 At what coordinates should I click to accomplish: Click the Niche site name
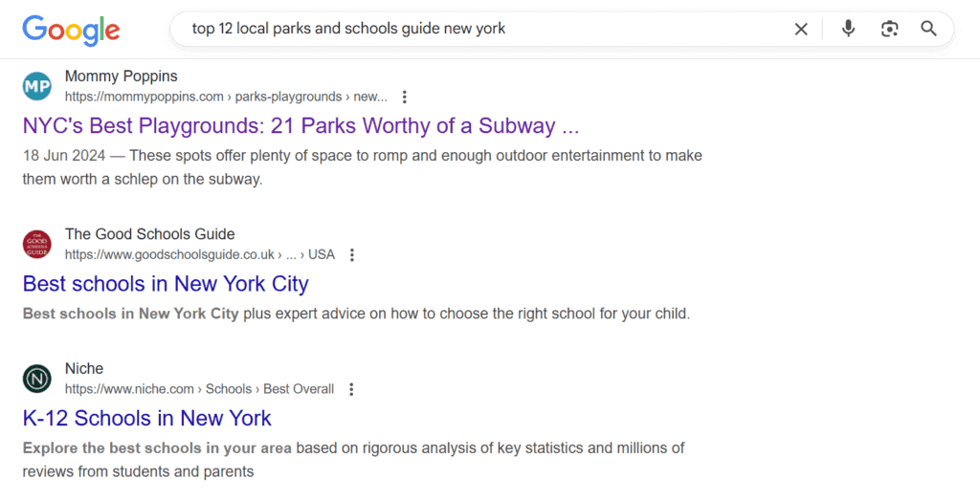[84, 368]
